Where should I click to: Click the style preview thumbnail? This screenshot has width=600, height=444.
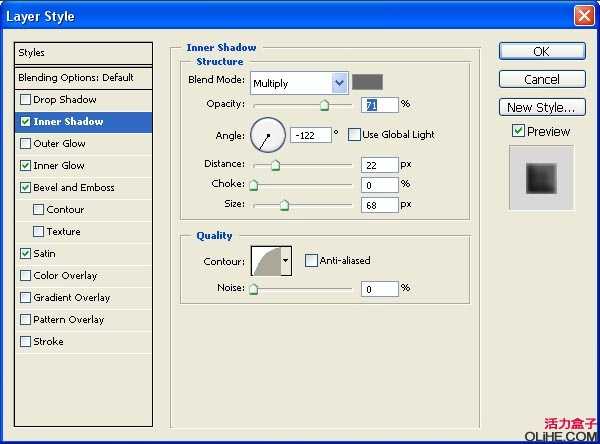click(x=541, y=178)
